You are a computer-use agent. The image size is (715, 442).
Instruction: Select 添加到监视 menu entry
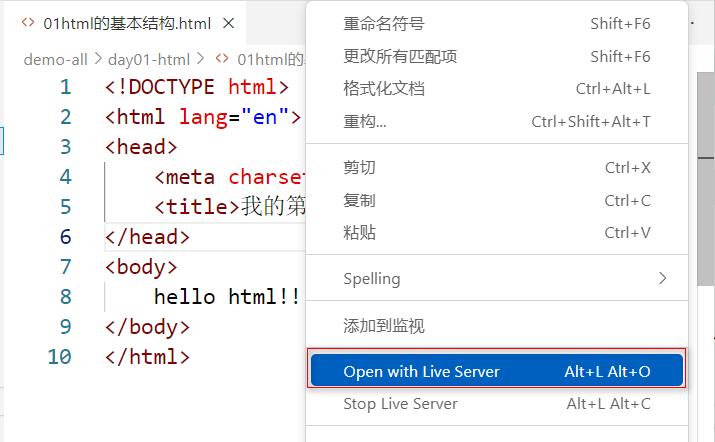[x=383, y=326]
